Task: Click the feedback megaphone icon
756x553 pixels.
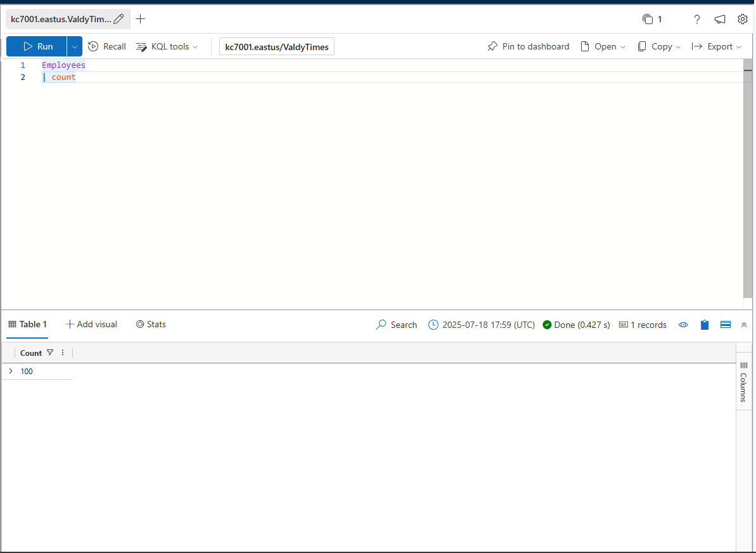Action: (720, 19)
